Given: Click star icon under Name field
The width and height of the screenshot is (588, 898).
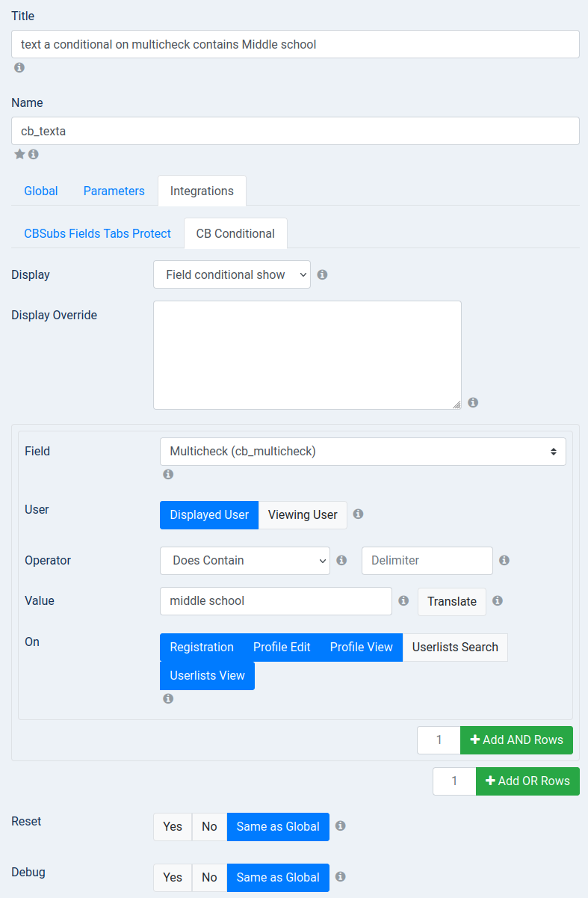Looking at the screenshot, I should tap(20, 154).
